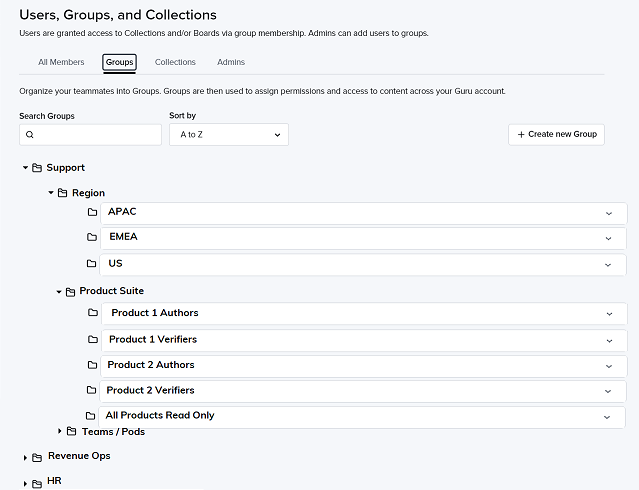This screenshot has height=490, width=639.
Task: Expand the Revenue Ops folder
Action: pos(25,458)
